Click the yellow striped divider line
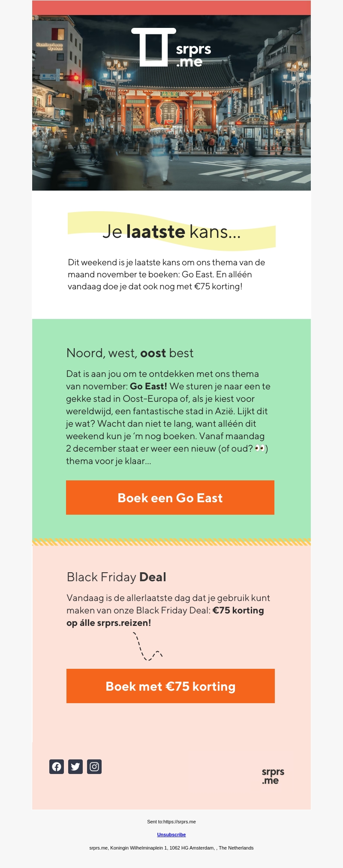The image size is (343, 868). pyautogui.click(x=171, y=542)
